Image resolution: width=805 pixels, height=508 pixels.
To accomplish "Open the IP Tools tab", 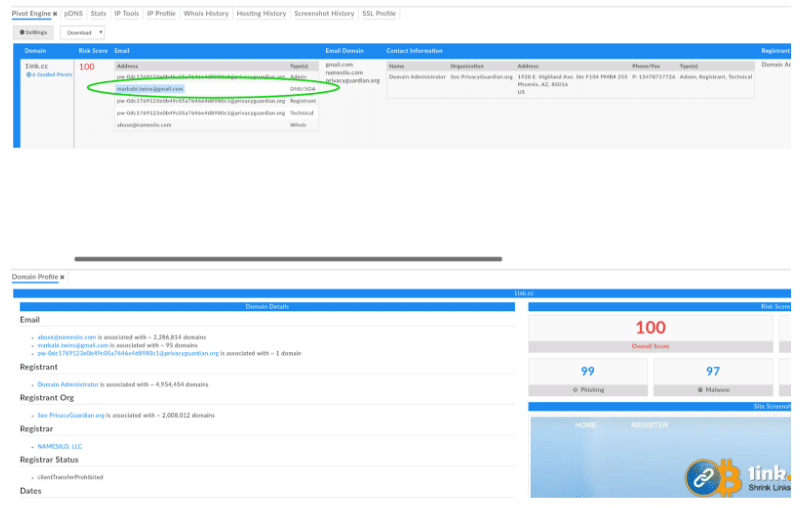I will coord(126,13).
